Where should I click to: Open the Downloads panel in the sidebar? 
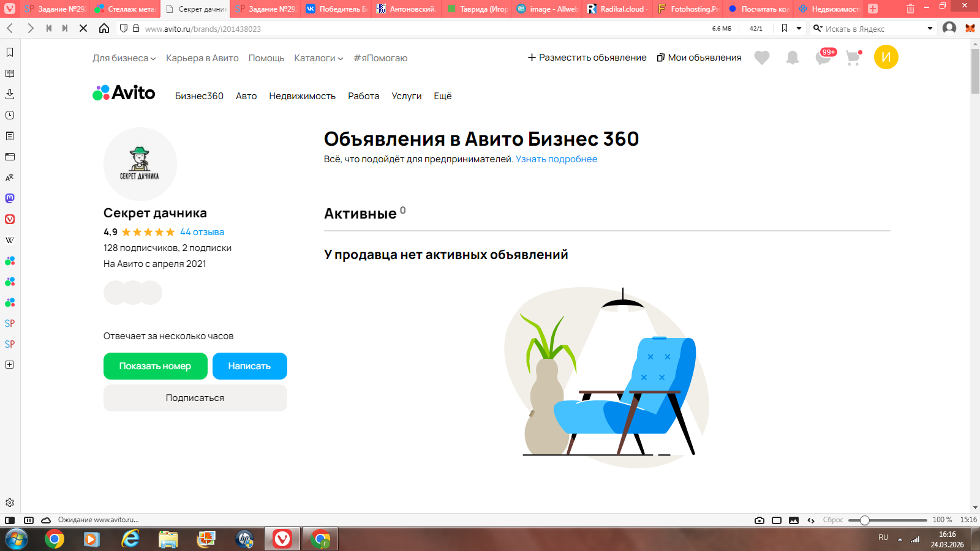(10, 94)
